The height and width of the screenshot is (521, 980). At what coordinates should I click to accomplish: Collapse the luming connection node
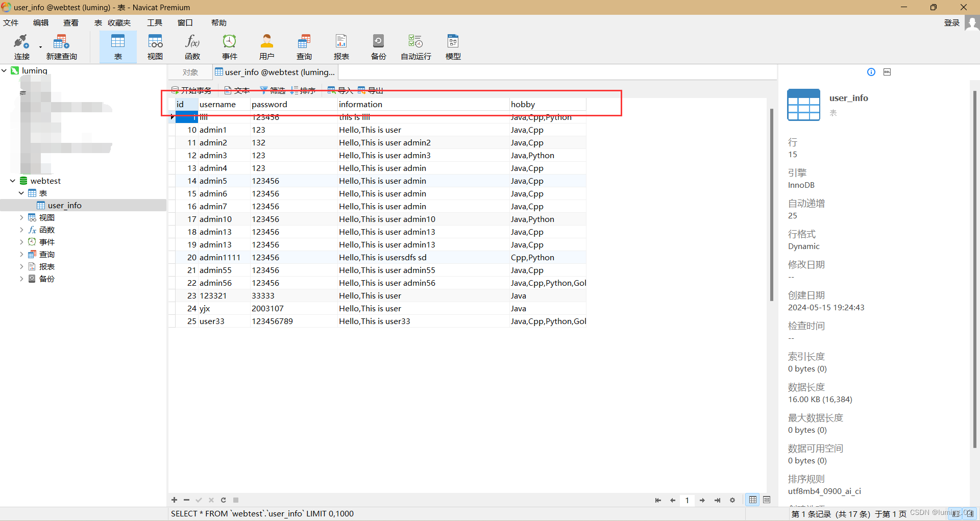click(x=4, y=70)
